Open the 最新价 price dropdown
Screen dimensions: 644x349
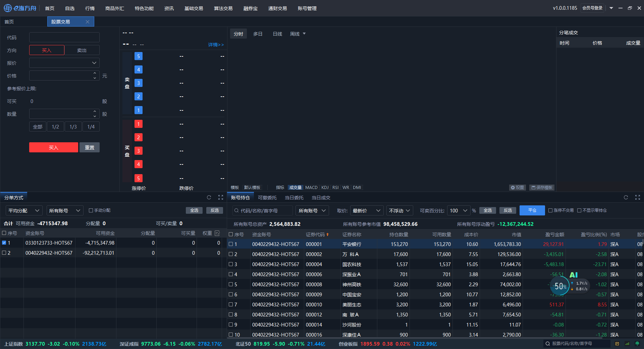click(367, 210)
